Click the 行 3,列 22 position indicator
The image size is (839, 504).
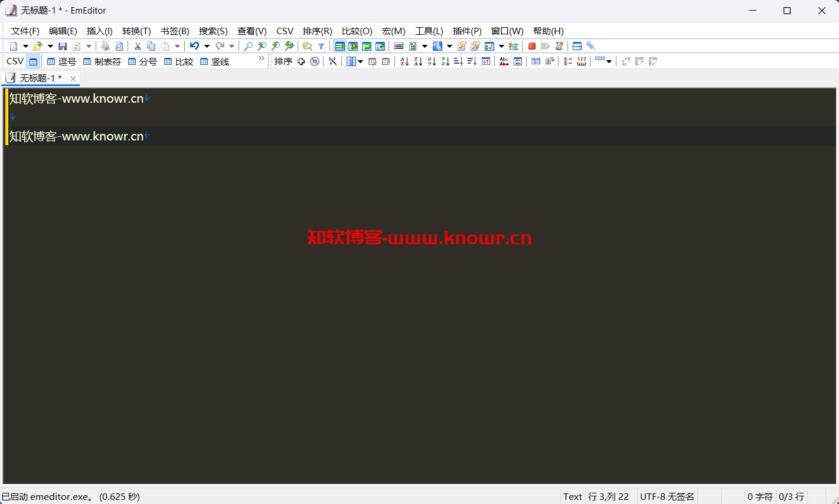(608, 497)
